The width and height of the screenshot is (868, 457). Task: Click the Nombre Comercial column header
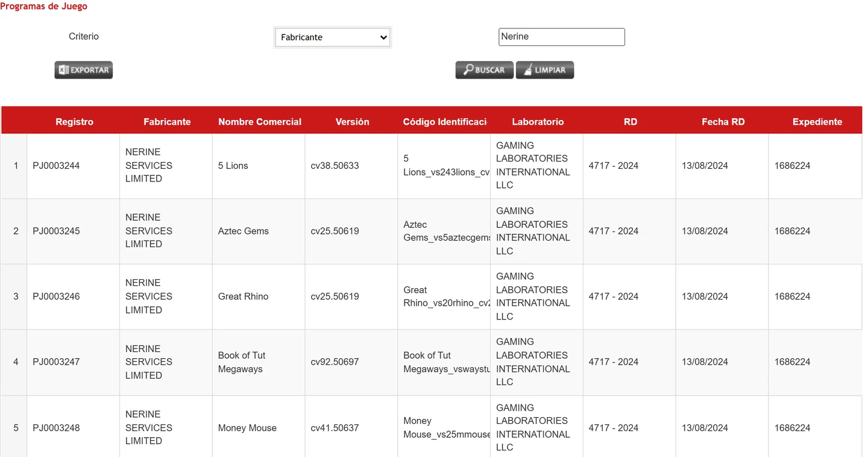pyautogui.click(x=260, y=122)
